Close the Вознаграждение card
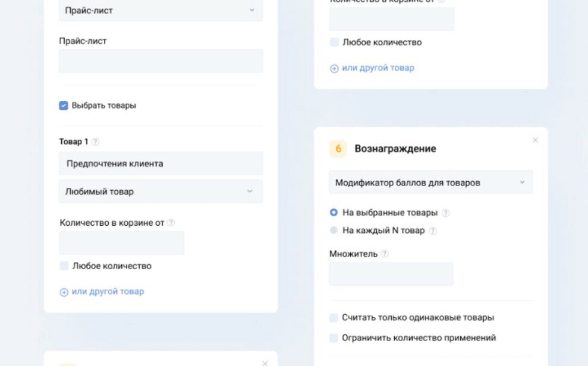The image size is (588, 366). (x=535, y=140)
